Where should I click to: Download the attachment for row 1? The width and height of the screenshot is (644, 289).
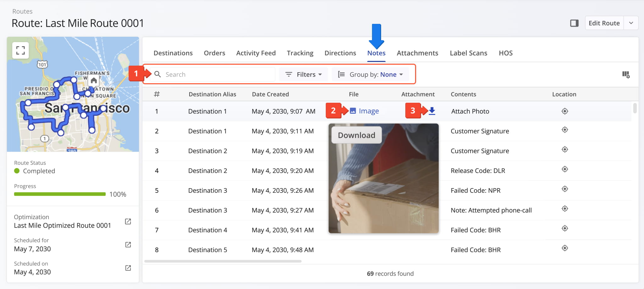pos(432,111)
